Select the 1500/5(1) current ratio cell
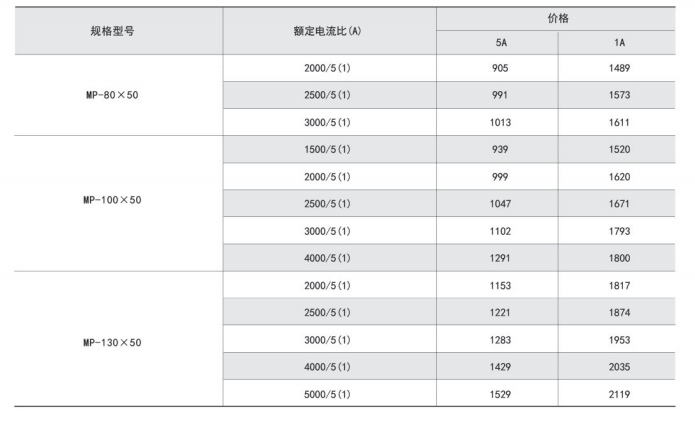 [x=327, y=149]
